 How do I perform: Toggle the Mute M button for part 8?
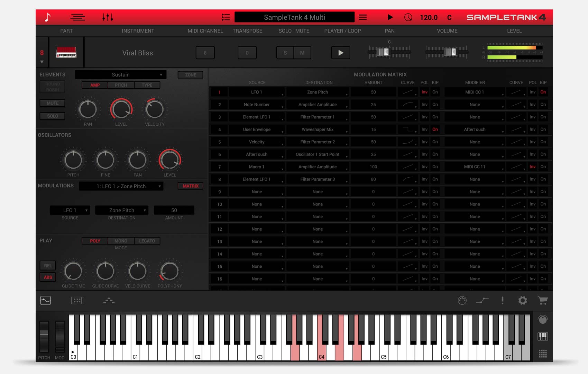tap(302, 53)
